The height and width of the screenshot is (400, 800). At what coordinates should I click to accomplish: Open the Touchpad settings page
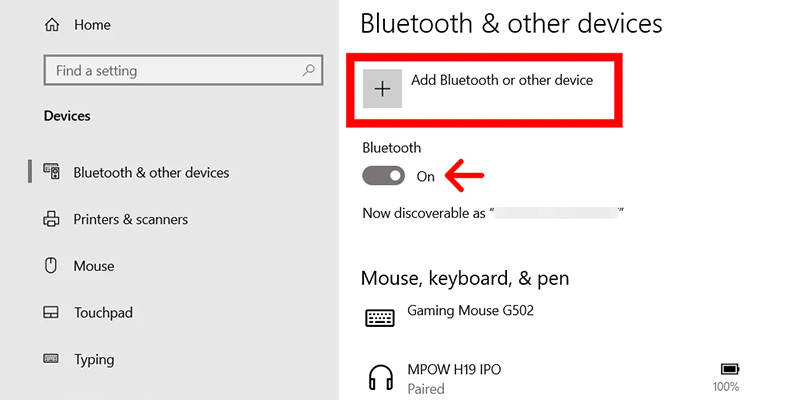[x=103, y=313]
